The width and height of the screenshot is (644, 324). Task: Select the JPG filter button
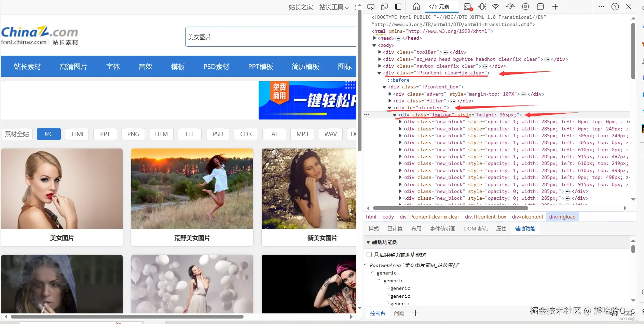pos(49,134)
